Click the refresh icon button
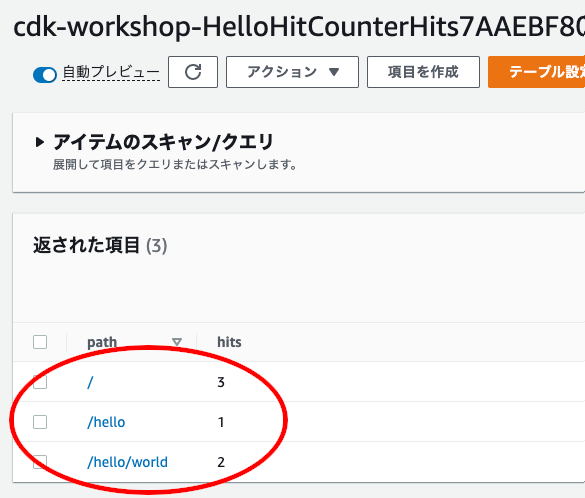This screenshot has height=498, width=585. click(x=193, y=72)
